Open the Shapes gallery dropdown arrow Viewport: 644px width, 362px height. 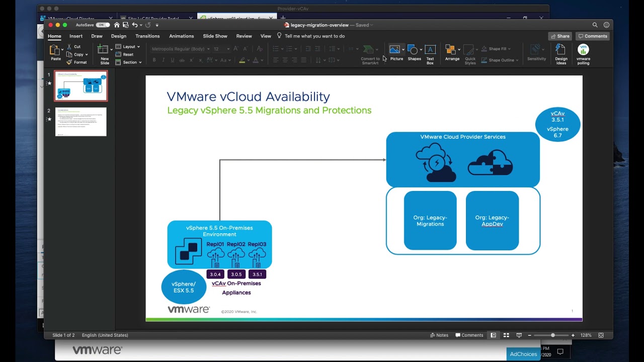click(421, 49)
